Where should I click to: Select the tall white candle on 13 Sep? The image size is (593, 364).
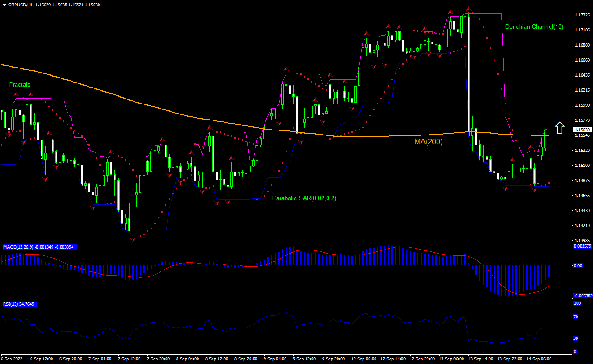468,73
